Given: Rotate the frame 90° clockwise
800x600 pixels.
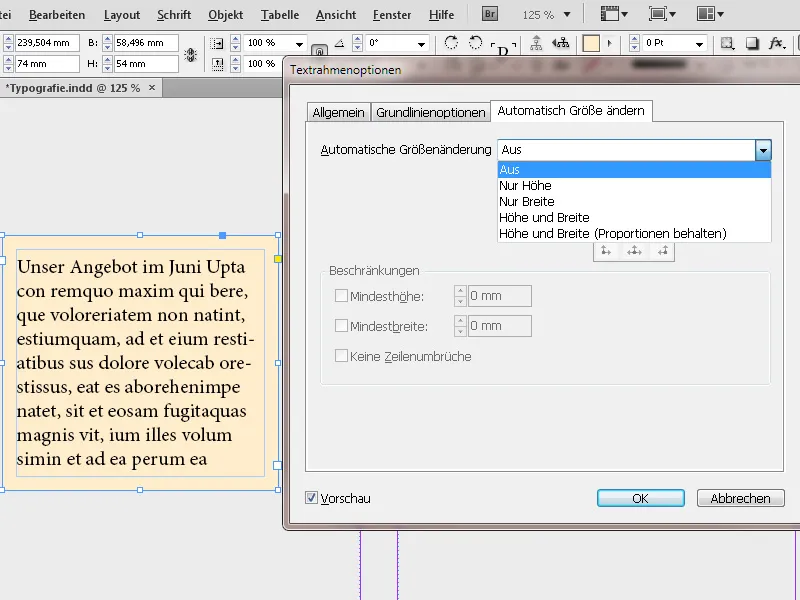Looking at the screenshot, I should tap(451, 43).
